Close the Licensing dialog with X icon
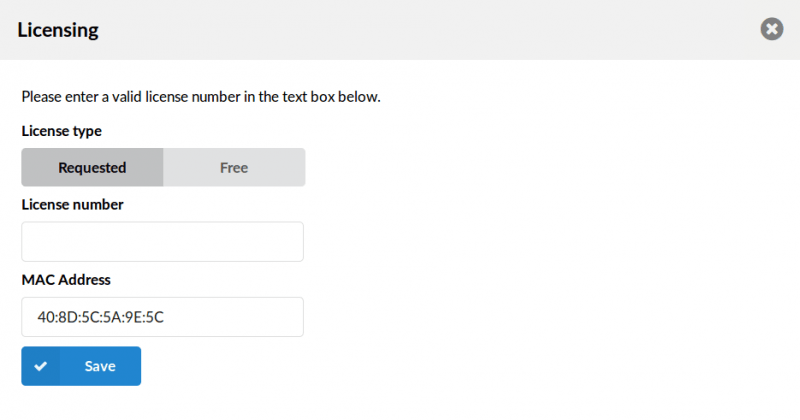 [771, 29]
